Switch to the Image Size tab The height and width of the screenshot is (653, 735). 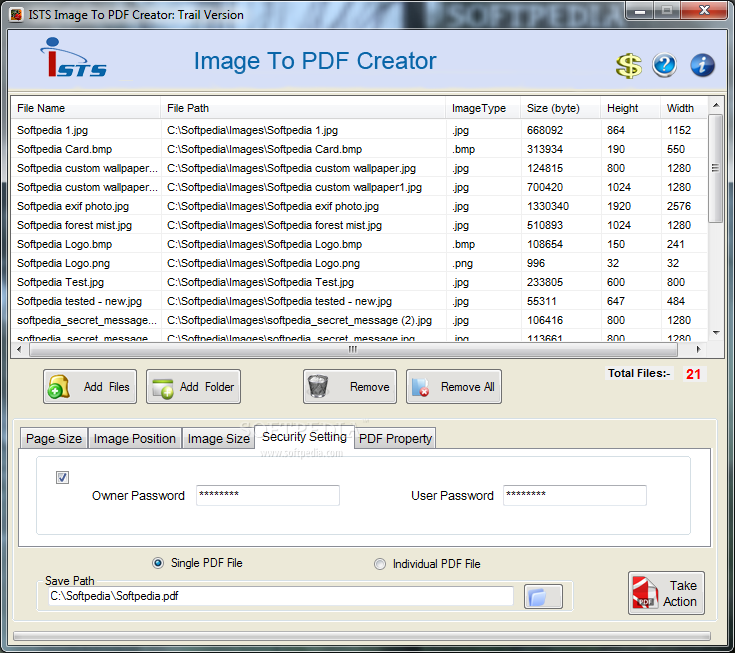(218, 438)
